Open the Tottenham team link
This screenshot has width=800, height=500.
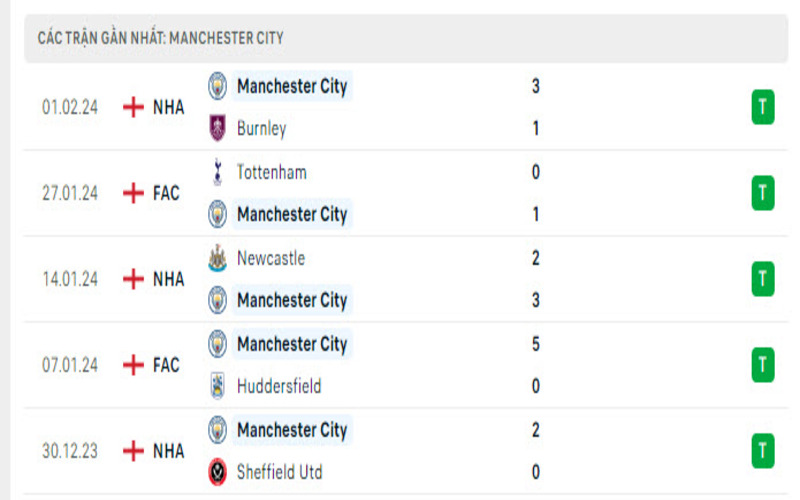[x=271, y=172]
